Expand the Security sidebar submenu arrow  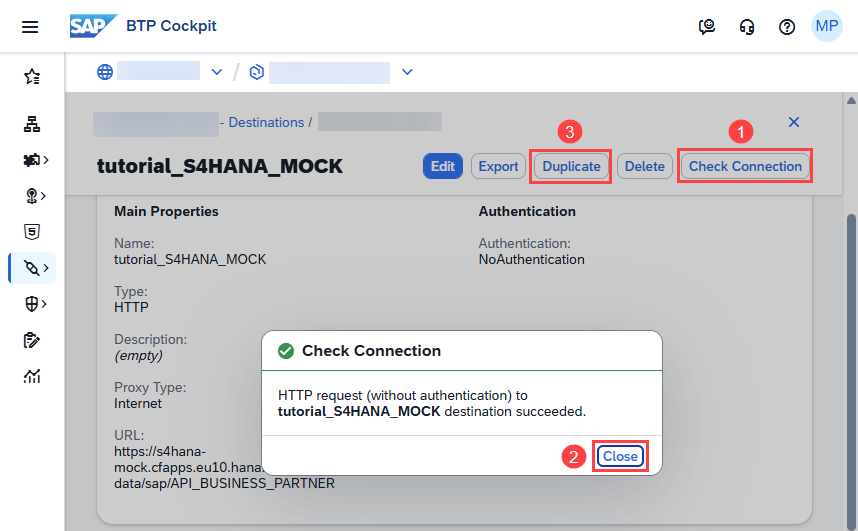click(x=44, y=304)
